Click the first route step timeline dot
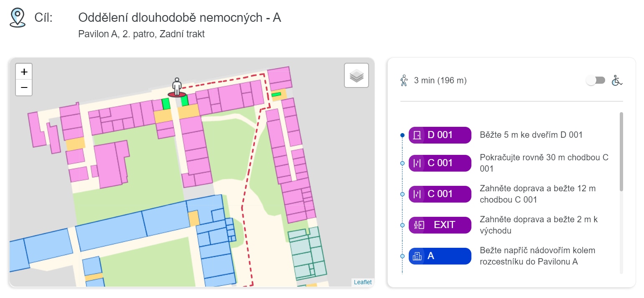Image resolution: width=644 pixels, height=298 pixels. pyautogui.click(x=402, y=135)
